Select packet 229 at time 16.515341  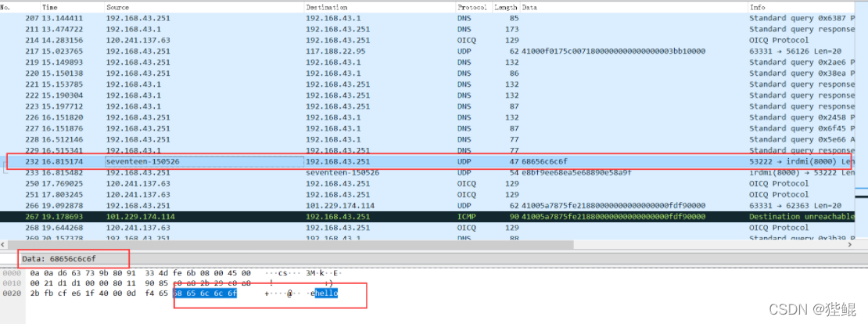pos(428,150)
